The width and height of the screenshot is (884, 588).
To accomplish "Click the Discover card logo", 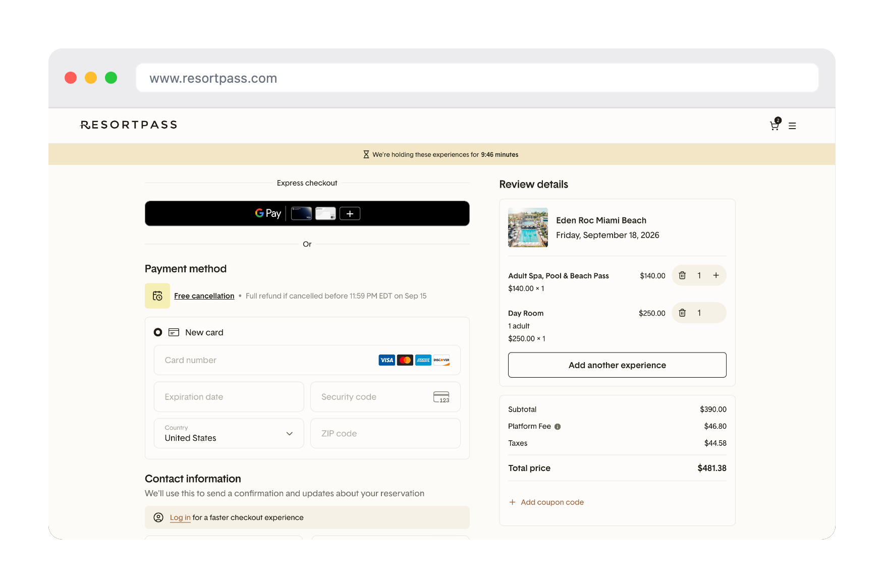I will coord(441,360).
